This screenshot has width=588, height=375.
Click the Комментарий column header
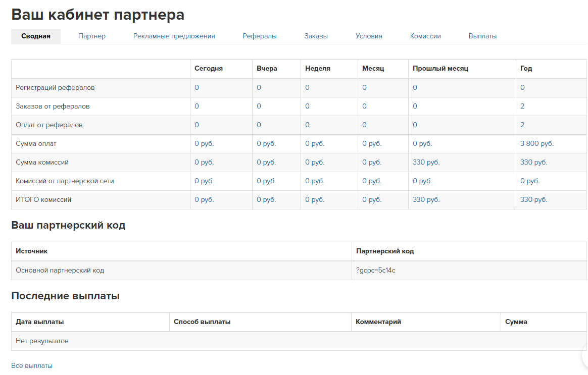378,322
